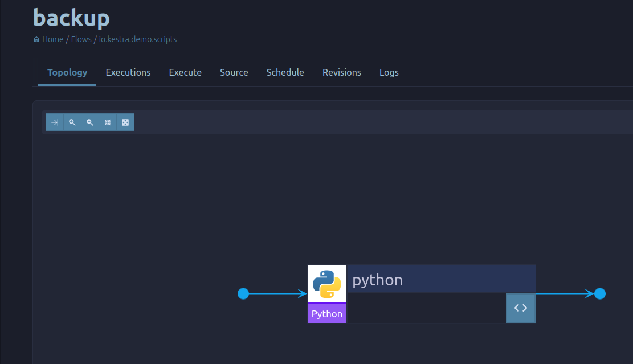Zoom out of the topology graph
Viewport: 633px width, 364px height.
pos(90,122)
